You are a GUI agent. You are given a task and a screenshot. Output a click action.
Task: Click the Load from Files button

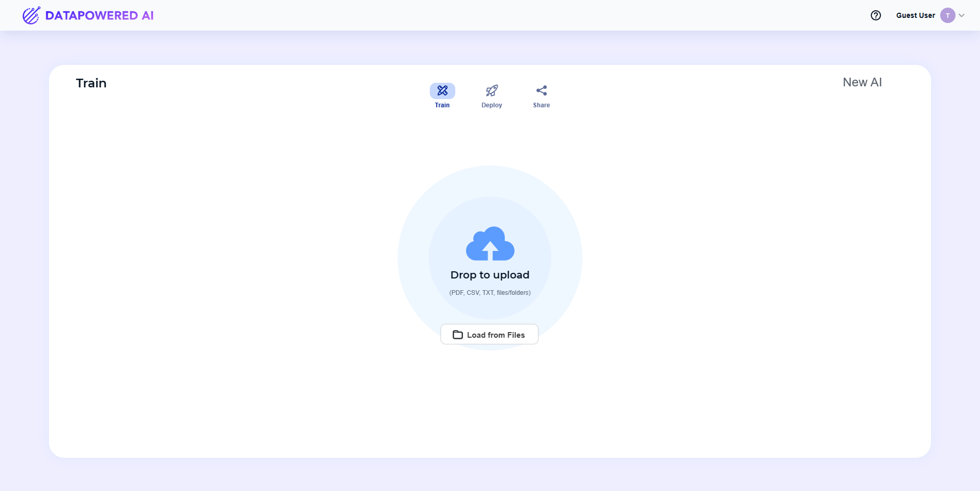tap(489, 334)
